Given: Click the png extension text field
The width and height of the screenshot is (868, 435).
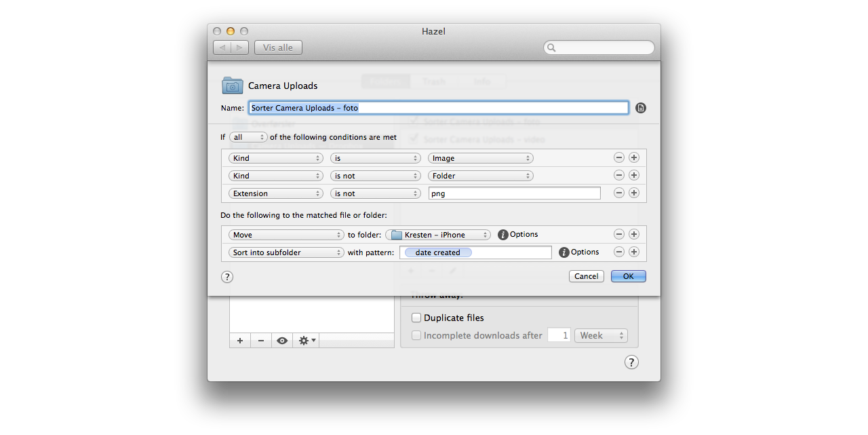Looking at the screenshot, I should [514, 193].
